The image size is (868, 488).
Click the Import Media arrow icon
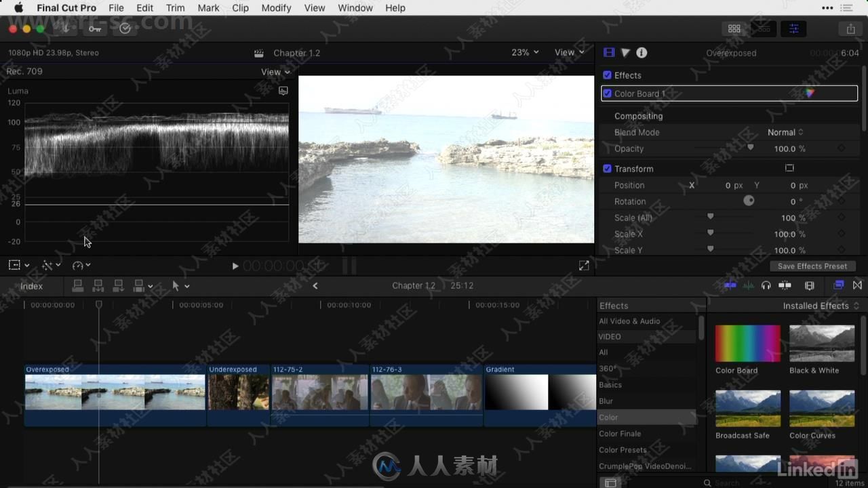pos(66,28)
